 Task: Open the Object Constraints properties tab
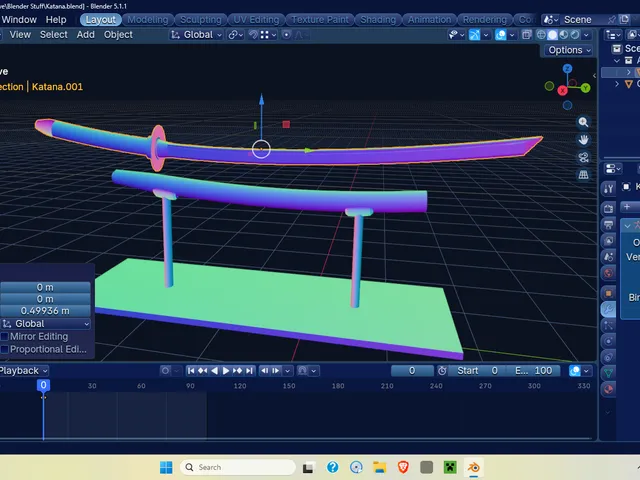[608, 357]
